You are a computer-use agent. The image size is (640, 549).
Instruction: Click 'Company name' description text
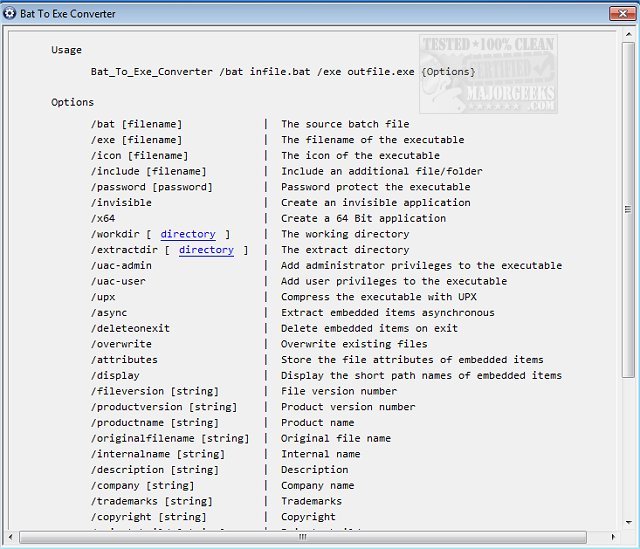(318, 485)
